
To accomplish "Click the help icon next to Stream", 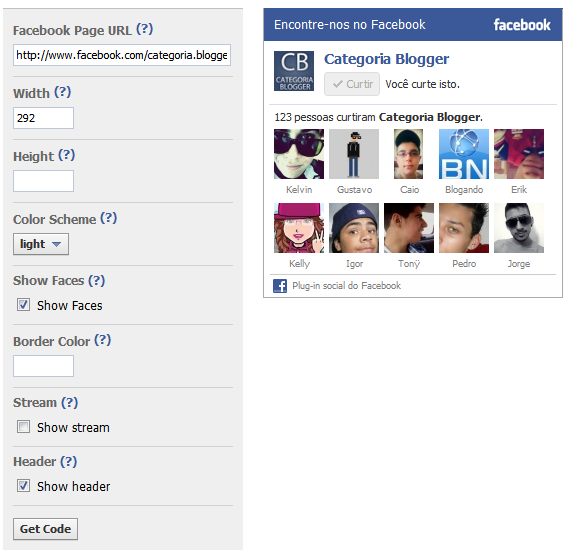I will tap(69, 402).
